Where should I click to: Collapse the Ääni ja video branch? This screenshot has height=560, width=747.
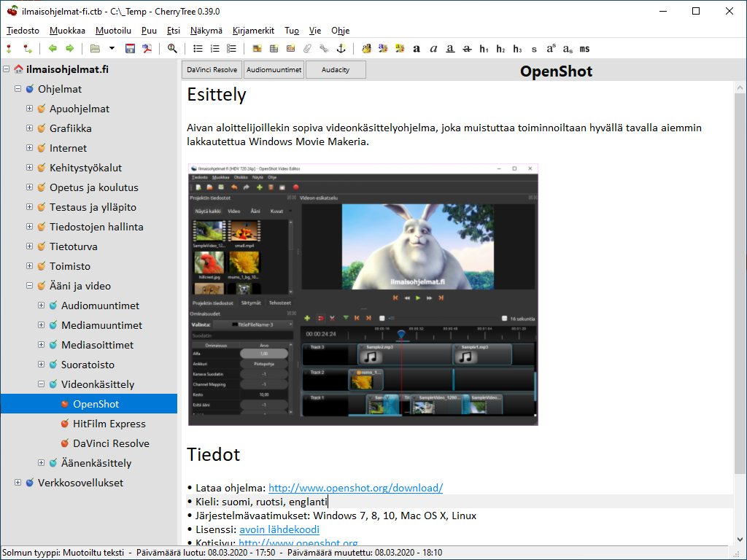click(x=29, y=286)
